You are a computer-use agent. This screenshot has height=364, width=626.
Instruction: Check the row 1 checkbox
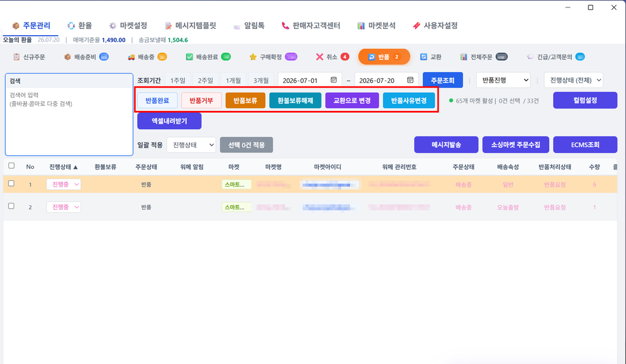point(11,184)
